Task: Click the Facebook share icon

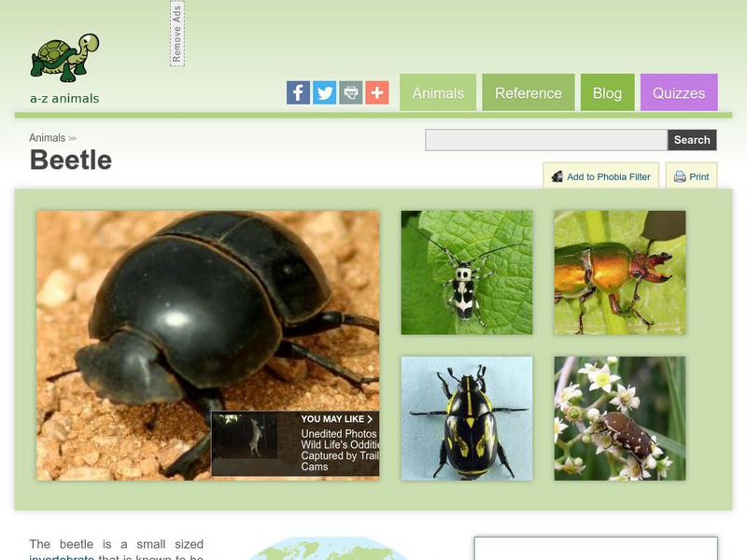Action: pos(298,92)
